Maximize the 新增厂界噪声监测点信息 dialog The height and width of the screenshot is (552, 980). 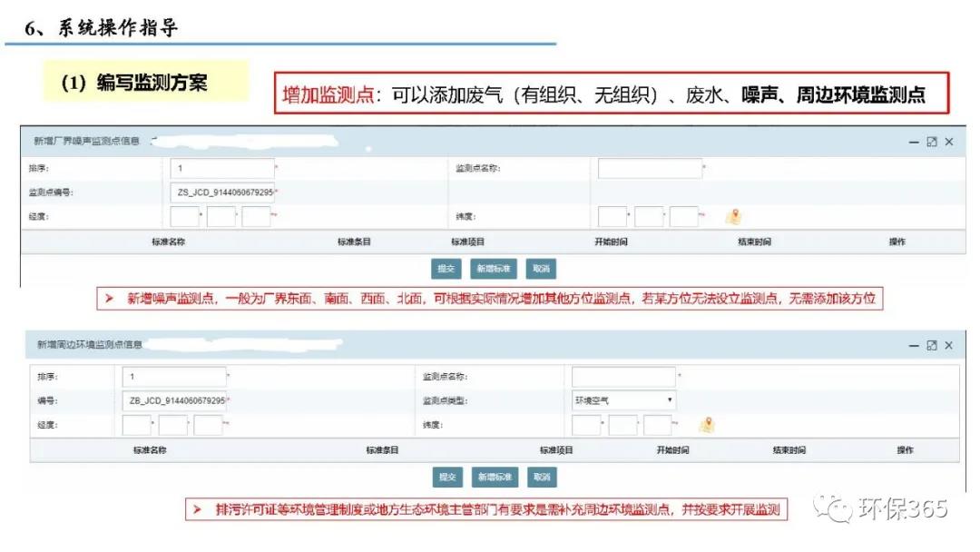point(932,142)
